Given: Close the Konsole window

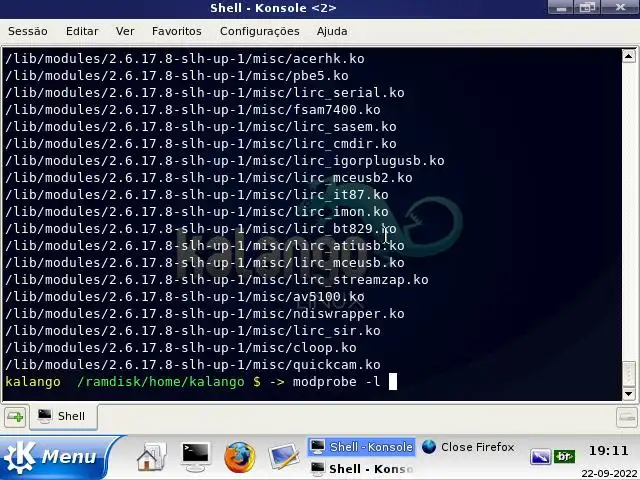Looking at the screenshot, I should tap(620, 8).
